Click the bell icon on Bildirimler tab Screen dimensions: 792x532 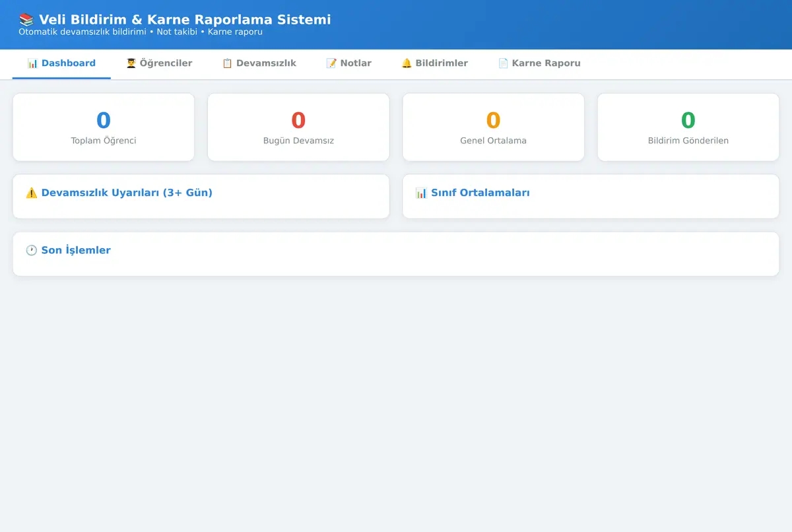coord(407,63)
